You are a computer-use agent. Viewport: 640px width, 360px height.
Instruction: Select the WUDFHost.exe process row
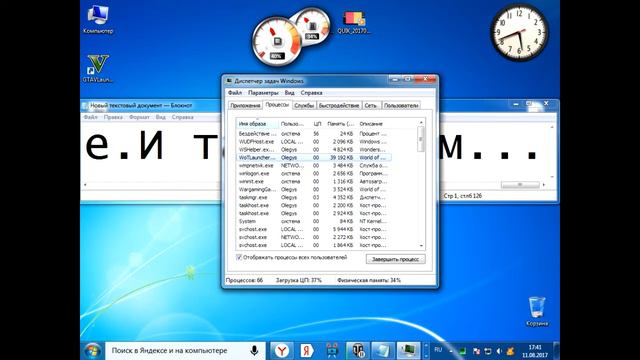click(313, 142)
